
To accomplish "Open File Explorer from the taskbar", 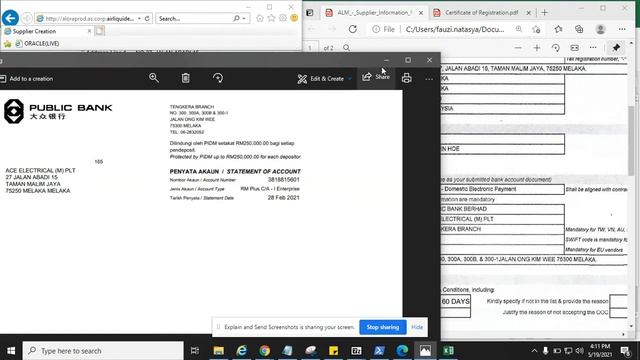I will (219, 351).
